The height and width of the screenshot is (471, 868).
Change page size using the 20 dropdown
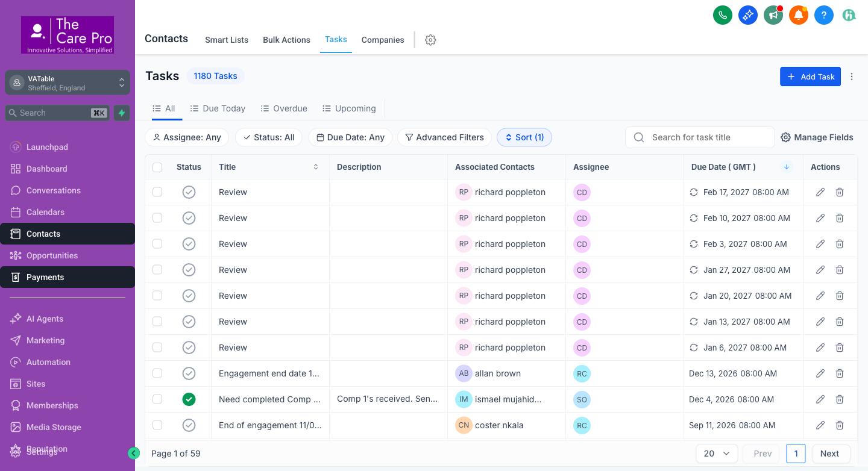tap(716, 453)
